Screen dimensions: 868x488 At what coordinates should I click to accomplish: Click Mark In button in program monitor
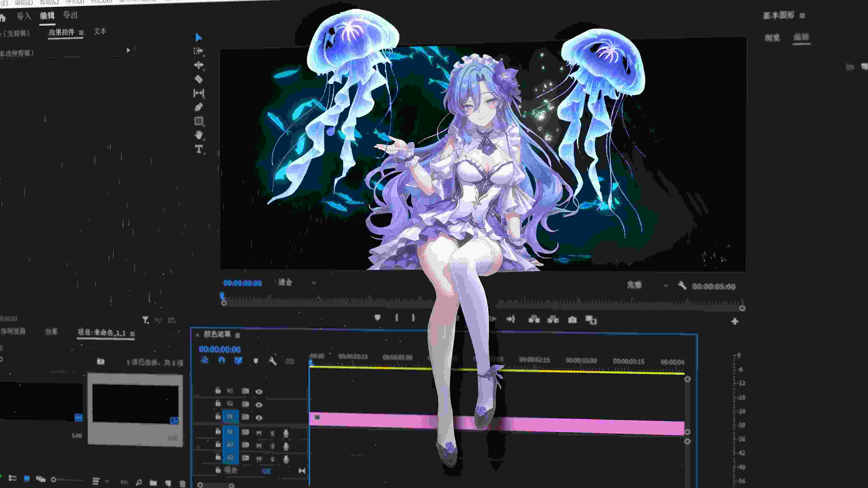397,317
